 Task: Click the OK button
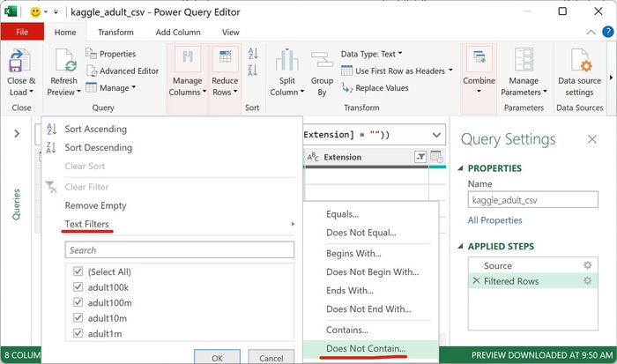(x=217, y=357)
